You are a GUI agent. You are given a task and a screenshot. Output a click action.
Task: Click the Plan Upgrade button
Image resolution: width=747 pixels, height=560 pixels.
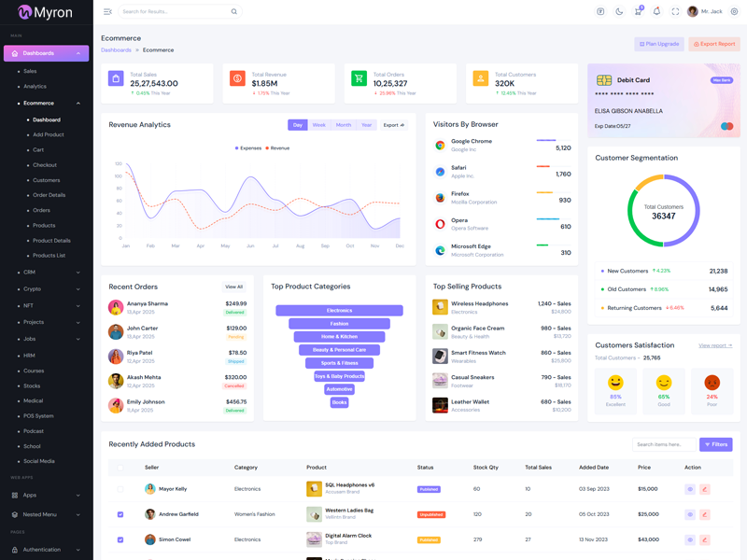[x=659, y=44]
